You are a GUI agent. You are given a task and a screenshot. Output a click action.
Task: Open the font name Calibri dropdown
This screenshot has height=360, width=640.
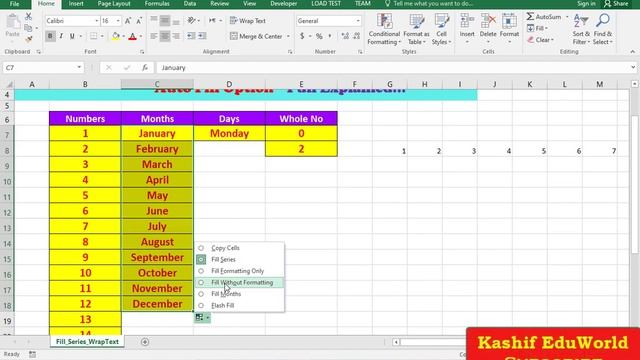pos(97,21)
